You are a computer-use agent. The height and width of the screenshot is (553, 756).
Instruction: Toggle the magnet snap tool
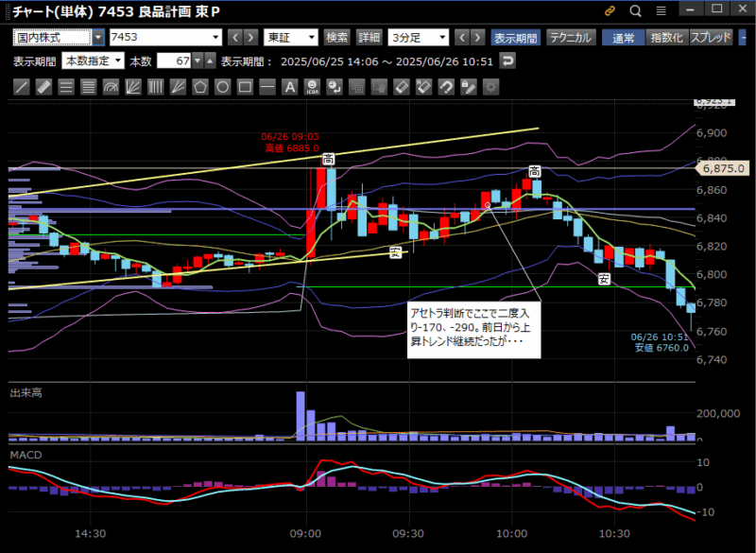[446, 87]
